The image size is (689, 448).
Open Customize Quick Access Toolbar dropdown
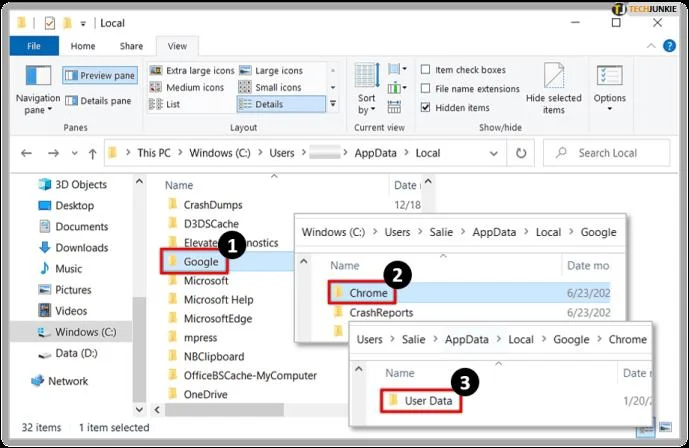pyautogui.click(x=83, y=24)
